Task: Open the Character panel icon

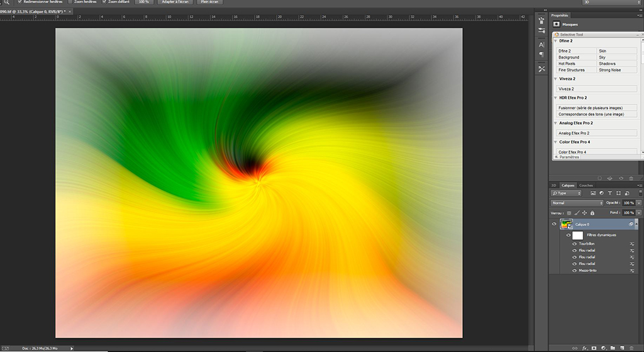Action: [x=541, y=45]
